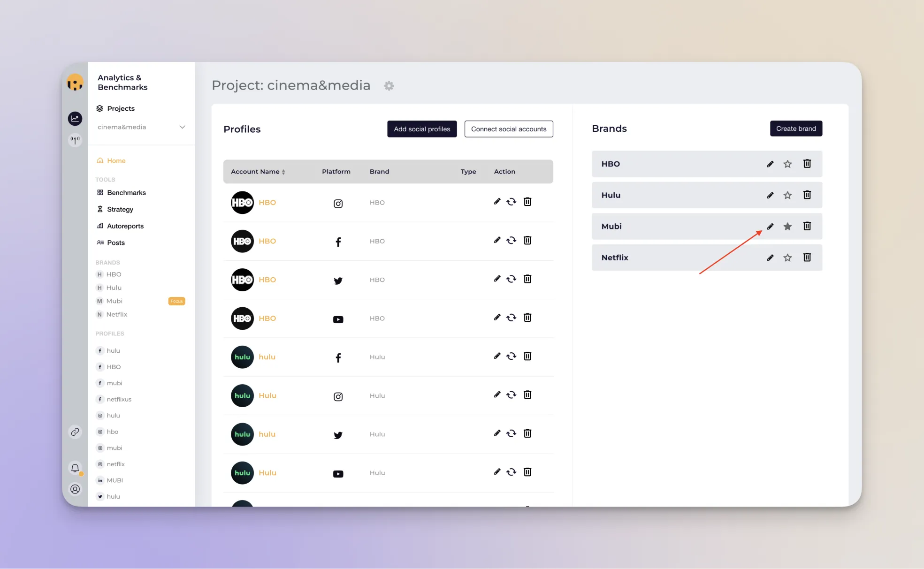Delete the HBO YouTube profile
Viewport: 924px width, 569px height.
(527, 318)
